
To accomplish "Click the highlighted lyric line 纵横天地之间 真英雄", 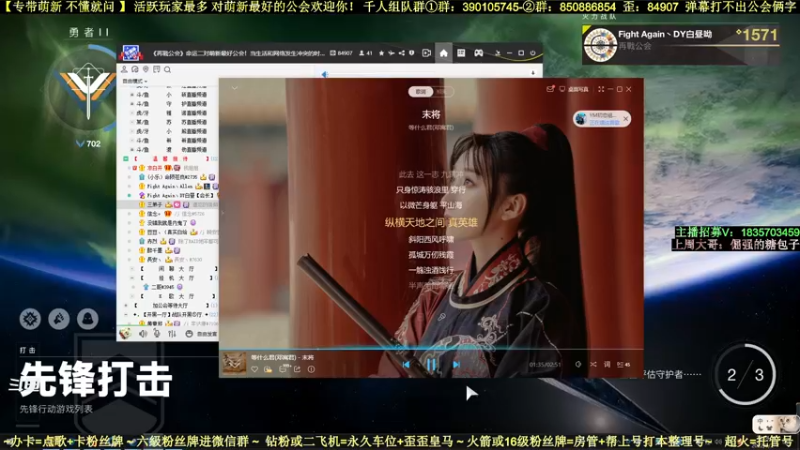I will (431, 222).
